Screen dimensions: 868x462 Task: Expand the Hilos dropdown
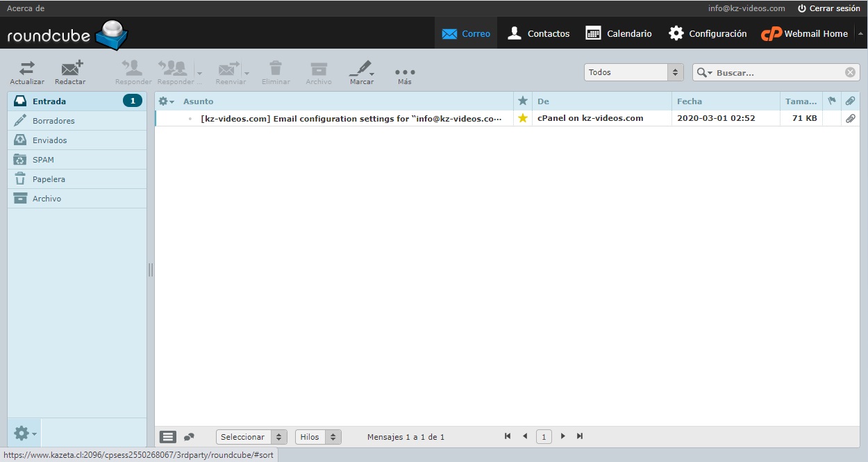pyautogui.click(x=318, y=437)
